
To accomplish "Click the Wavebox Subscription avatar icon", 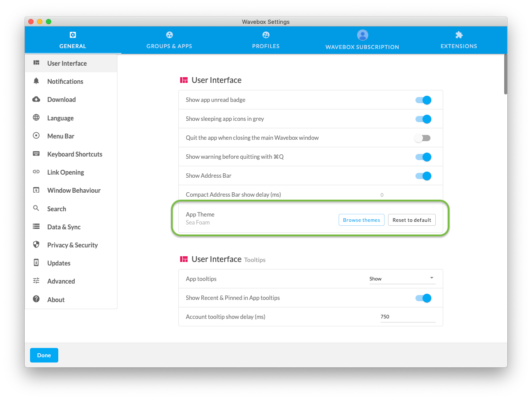I will click(362, 35).
